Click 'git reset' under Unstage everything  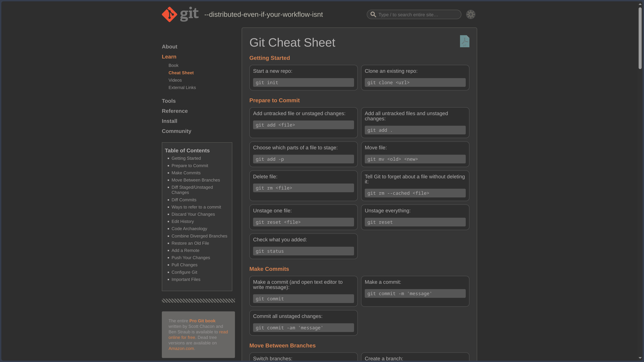pyautogui.click(x=415, y=222)
